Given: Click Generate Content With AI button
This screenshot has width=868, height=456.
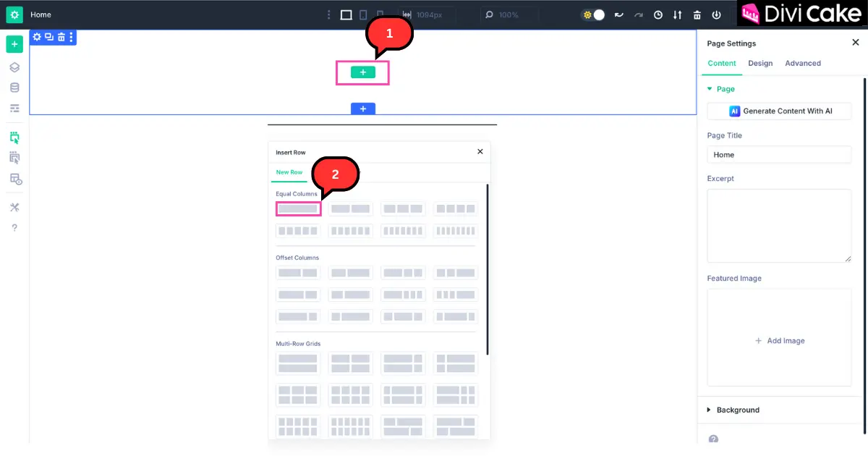Looking at the screenshot, I should click(779, 111).
